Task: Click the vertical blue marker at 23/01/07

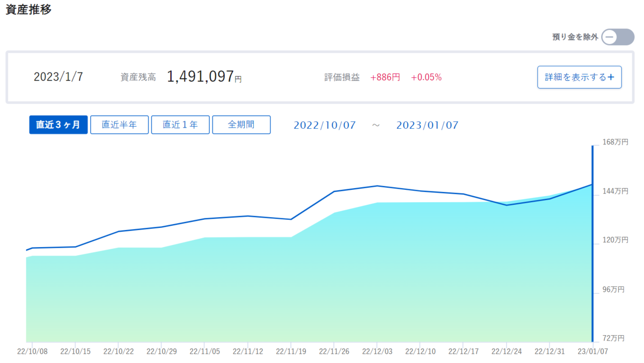Action: coord(592,243)
